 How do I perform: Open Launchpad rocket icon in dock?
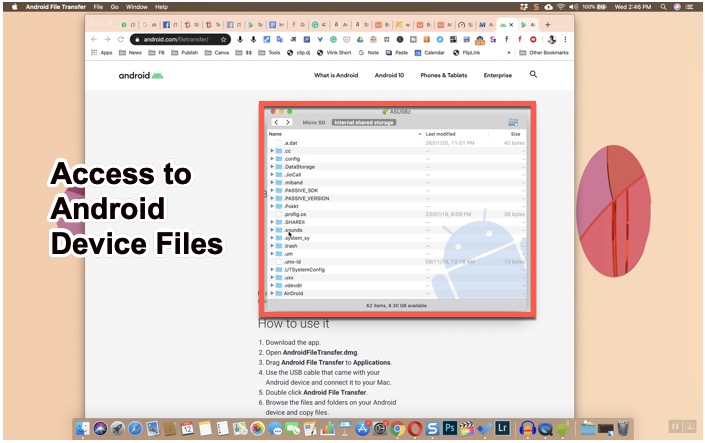(x=117, y=429)
